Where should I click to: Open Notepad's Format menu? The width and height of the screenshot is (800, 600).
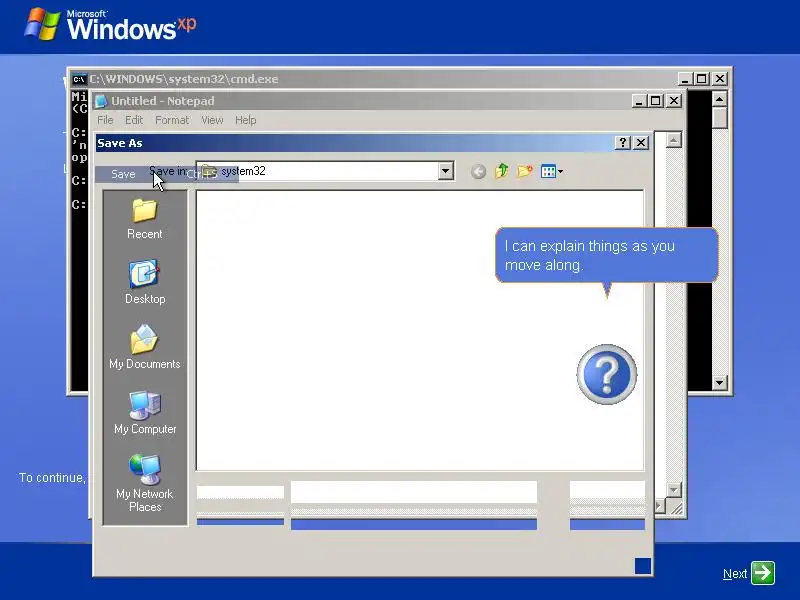point(172,120)
